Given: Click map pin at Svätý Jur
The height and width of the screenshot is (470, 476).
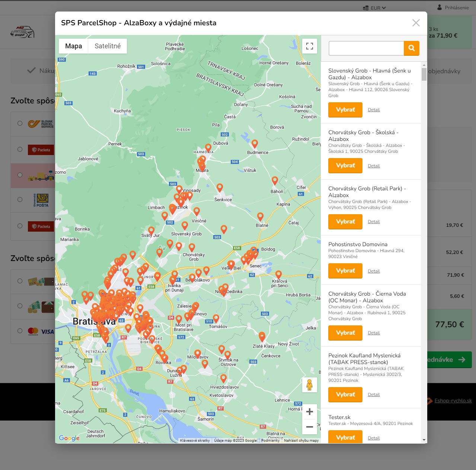Looking at the screenshot, I should [x=151, y=231].
